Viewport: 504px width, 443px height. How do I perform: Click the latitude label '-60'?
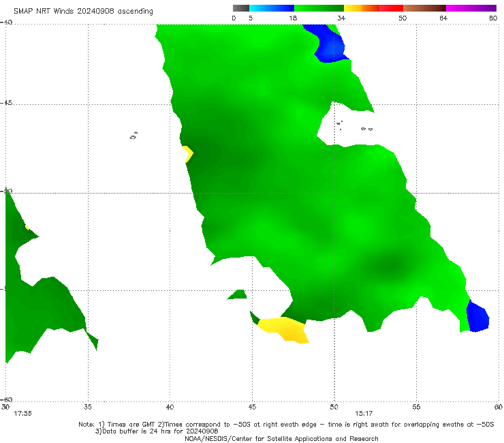[6, 399]
